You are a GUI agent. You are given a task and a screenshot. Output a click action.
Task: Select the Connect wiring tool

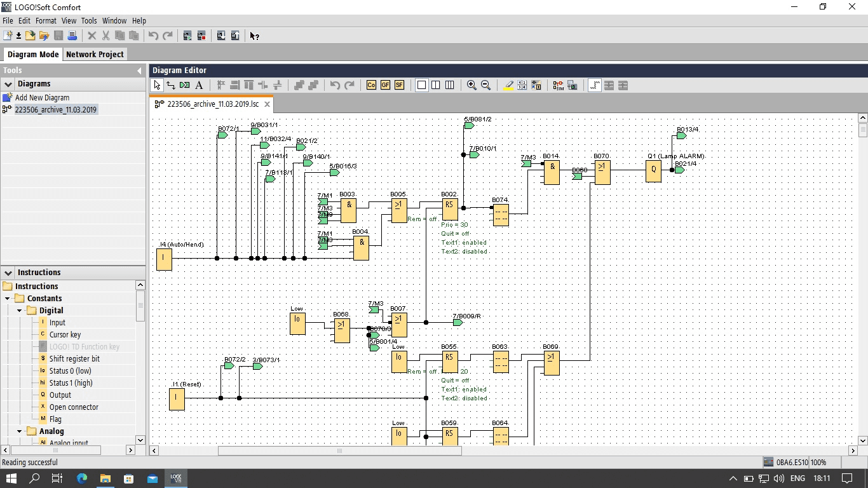171,85
